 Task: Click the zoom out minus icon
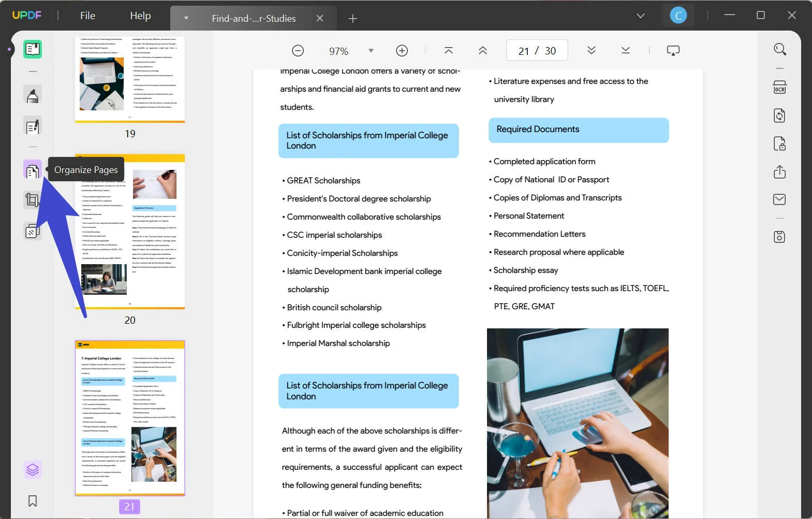(x=298, y=51)
